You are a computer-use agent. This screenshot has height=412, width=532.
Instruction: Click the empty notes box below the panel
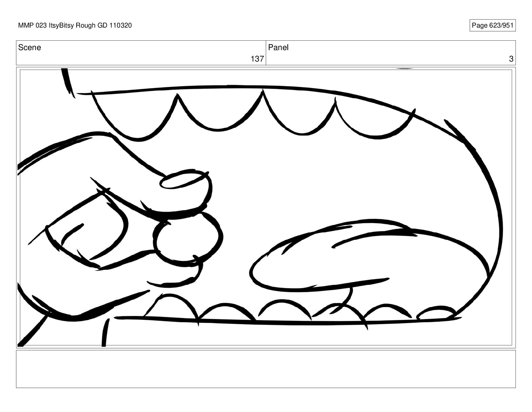pos(266,369)
